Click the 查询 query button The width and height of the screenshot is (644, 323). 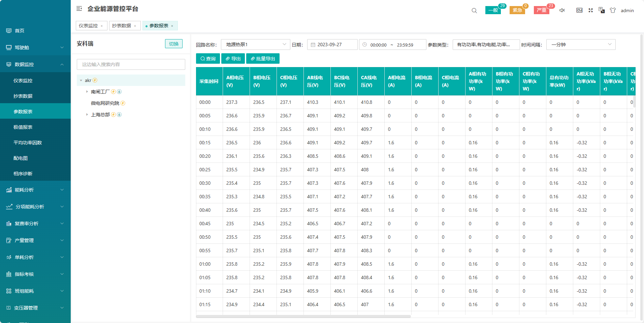(x=208, y=59)
